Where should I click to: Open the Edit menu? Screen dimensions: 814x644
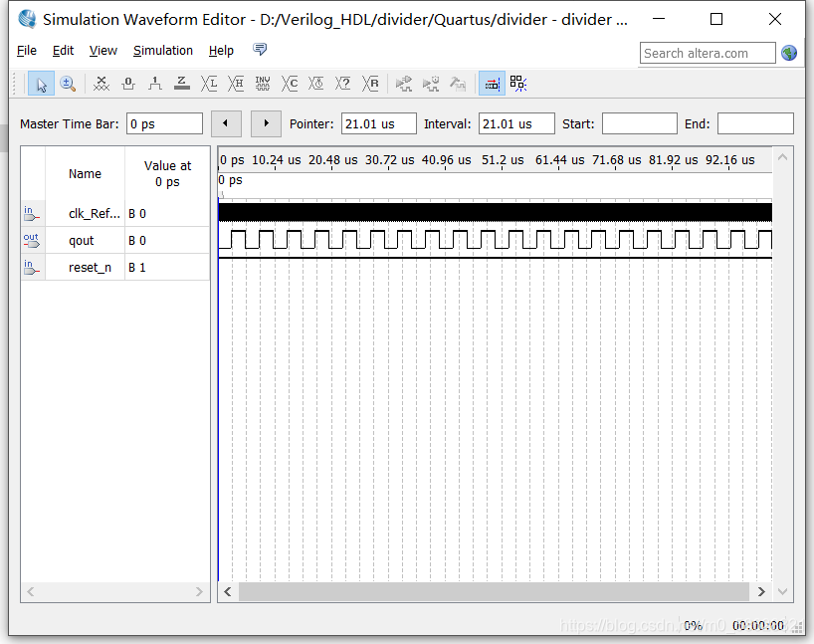(63, 51)
